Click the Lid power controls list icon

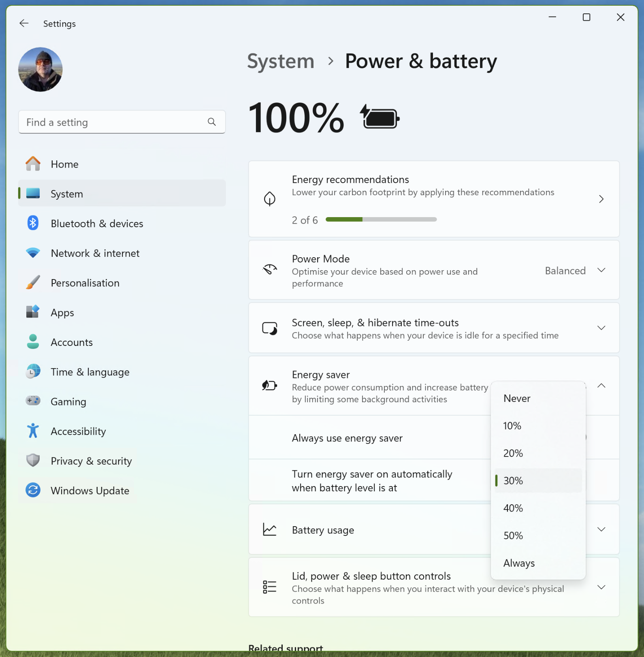tap(270, 587)
